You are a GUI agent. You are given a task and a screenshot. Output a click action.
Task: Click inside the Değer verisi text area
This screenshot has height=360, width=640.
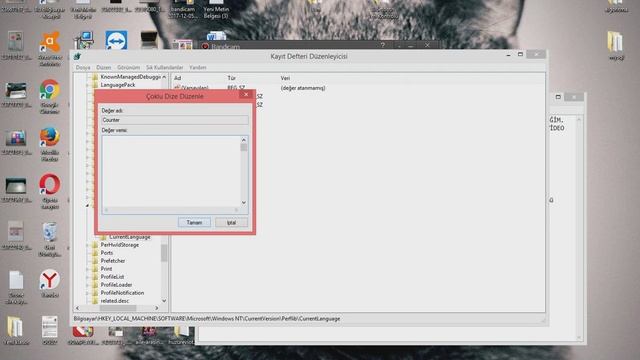(171, 171)
